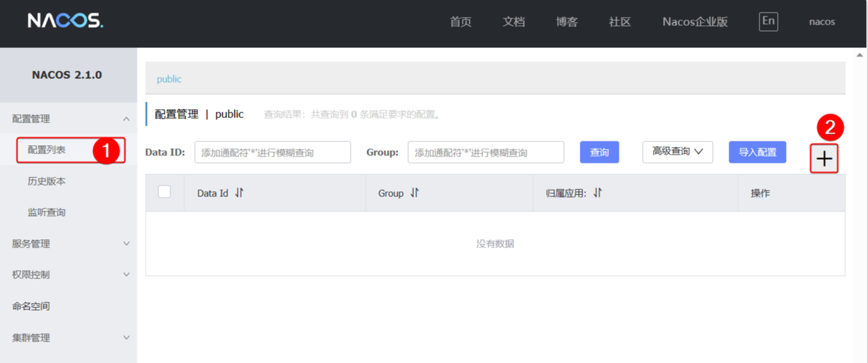The height and width of the screenshot is (363, 868).
Task: Sort by Data Id column arrows
Action: (x=239, y=193)
